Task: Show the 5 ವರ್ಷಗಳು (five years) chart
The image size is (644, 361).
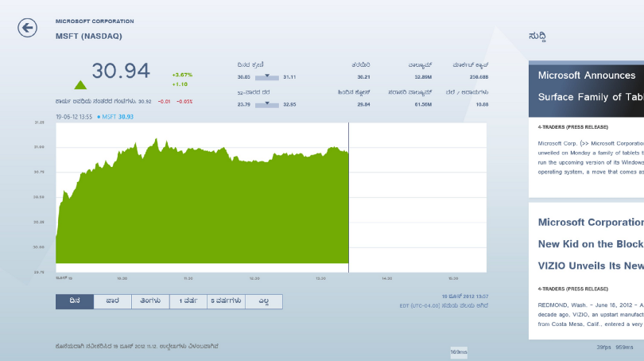Action: [x=226, y=301]
